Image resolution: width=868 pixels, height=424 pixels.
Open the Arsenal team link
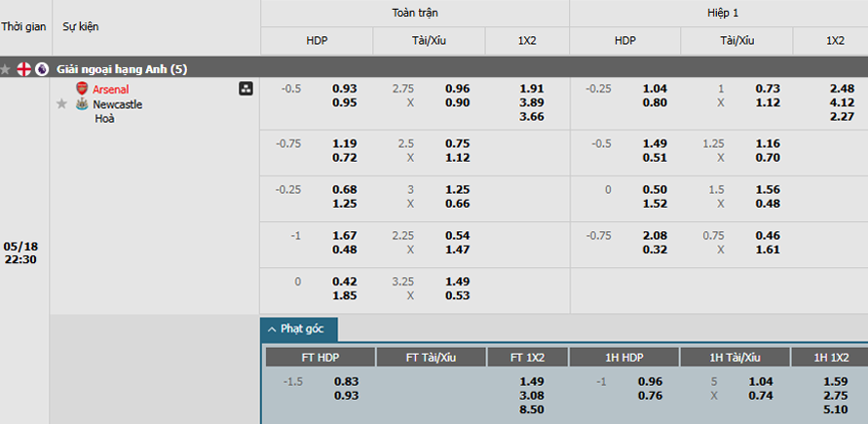point(111,89)
